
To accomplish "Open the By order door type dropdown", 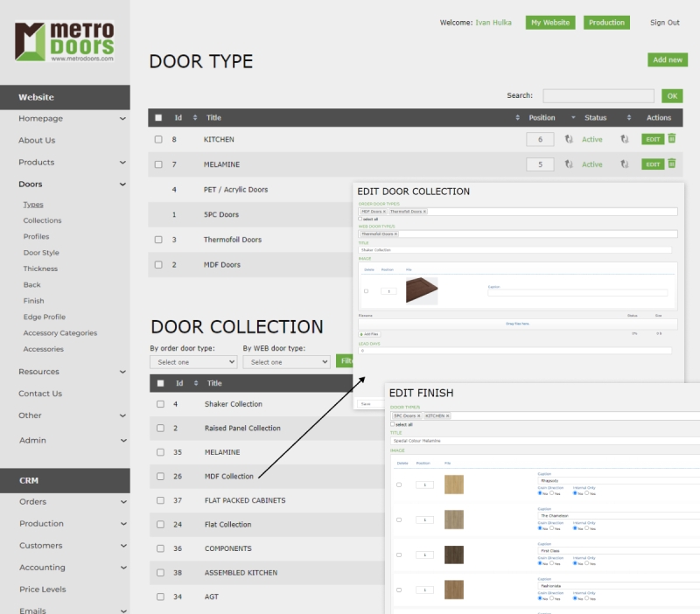I will (x=192, y=361).
